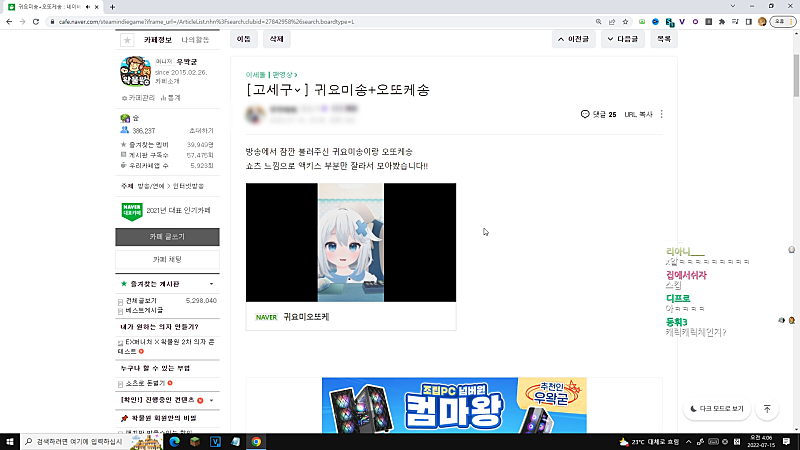This screenshot has width=800, height=450.
Task: Go to the next post with 다음글
Action: pyautogui.click(x=623, y=39)
